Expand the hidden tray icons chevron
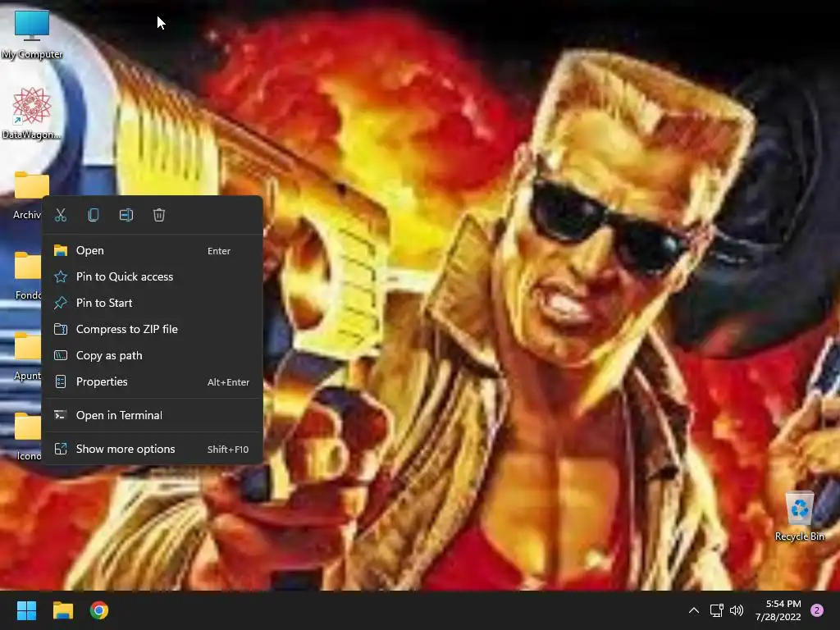This screenshot has height=630, width=840. (x=693, y=610)
